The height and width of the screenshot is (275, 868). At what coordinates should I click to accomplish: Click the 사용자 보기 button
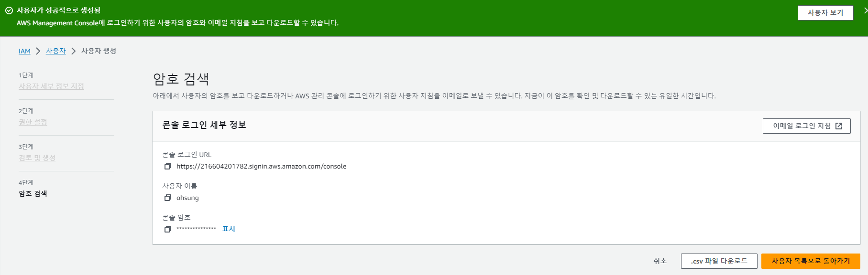825,13
